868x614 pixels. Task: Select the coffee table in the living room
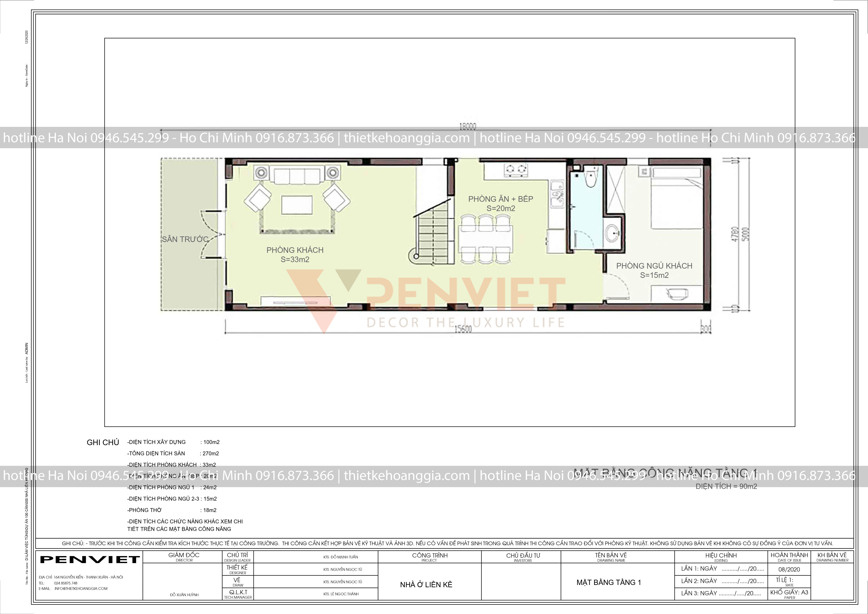(297, 205)
